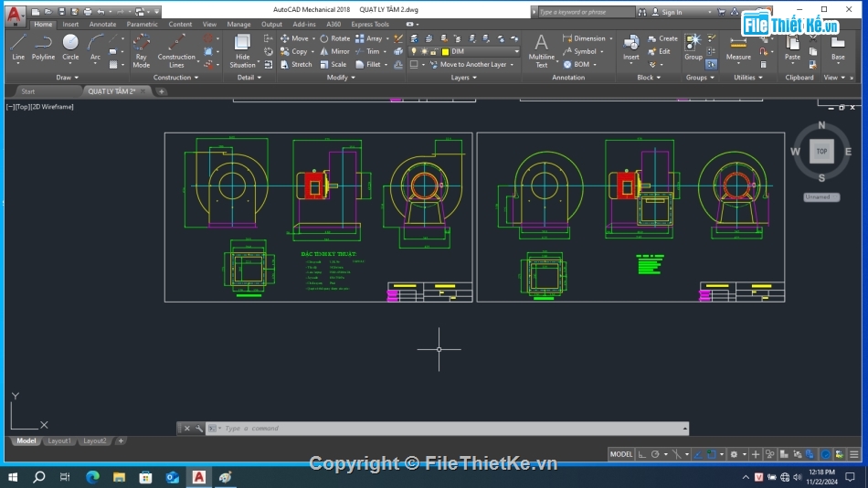Open the DIM layer dropdown list
The width and height of the screenshot is (868, 488).
click(x=516, y=51)
